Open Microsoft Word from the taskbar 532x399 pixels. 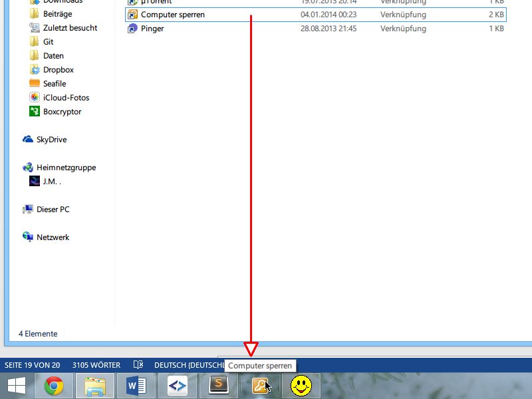click(x=136, y=386)
